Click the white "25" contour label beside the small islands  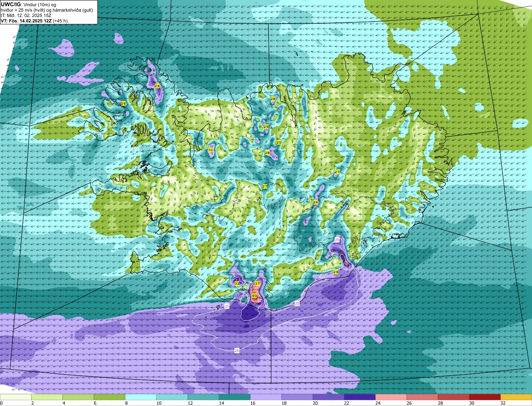tap(227, 306)
